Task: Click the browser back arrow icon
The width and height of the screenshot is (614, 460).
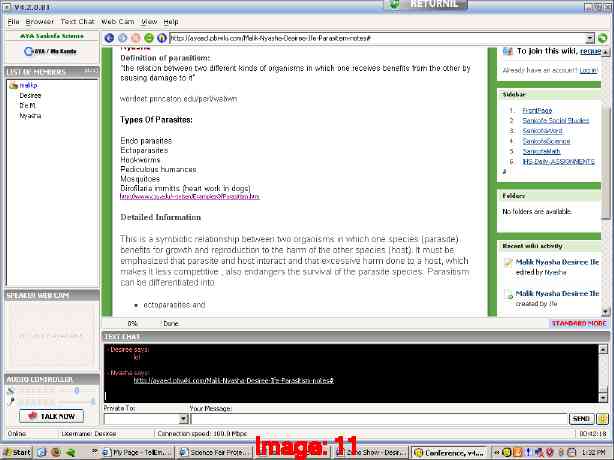Action: (109, 38)
